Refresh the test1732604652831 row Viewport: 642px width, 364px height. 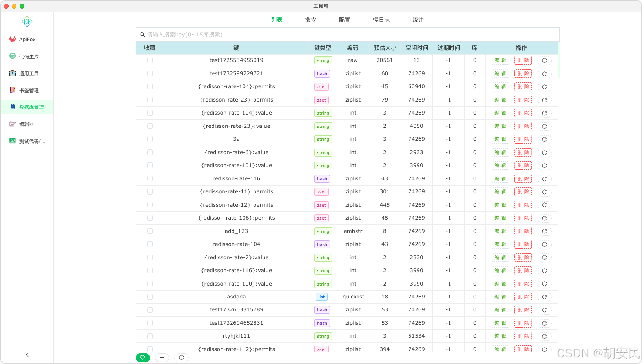point(544,323)
